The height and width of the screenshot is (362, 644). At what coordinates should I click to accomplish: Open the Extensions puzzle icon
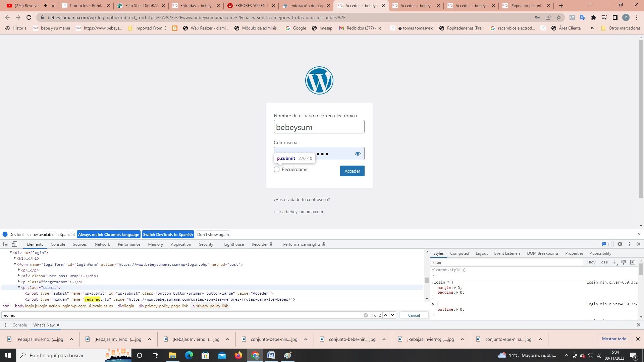pyautogui.click(x=594, y=17)
